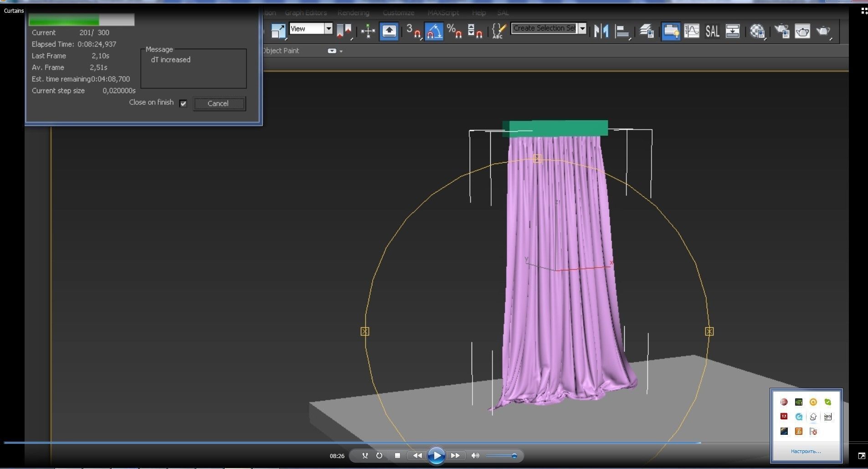
Task: Turn on shuffle in the player
Action: pos(365,455)
